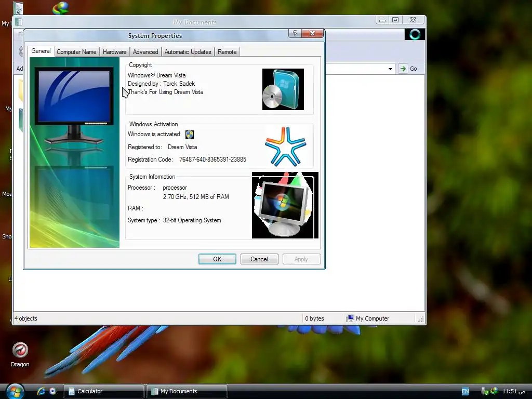Click the Dream Vista software box image

point(283,89)
